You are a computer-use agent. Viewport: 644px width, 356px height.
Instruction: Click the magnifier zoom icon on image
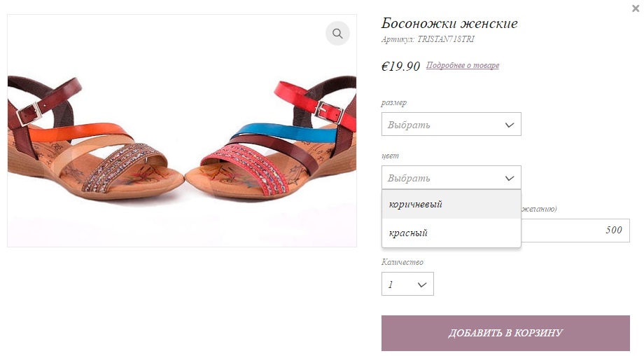pyautogui.click(x=337, y=34)
